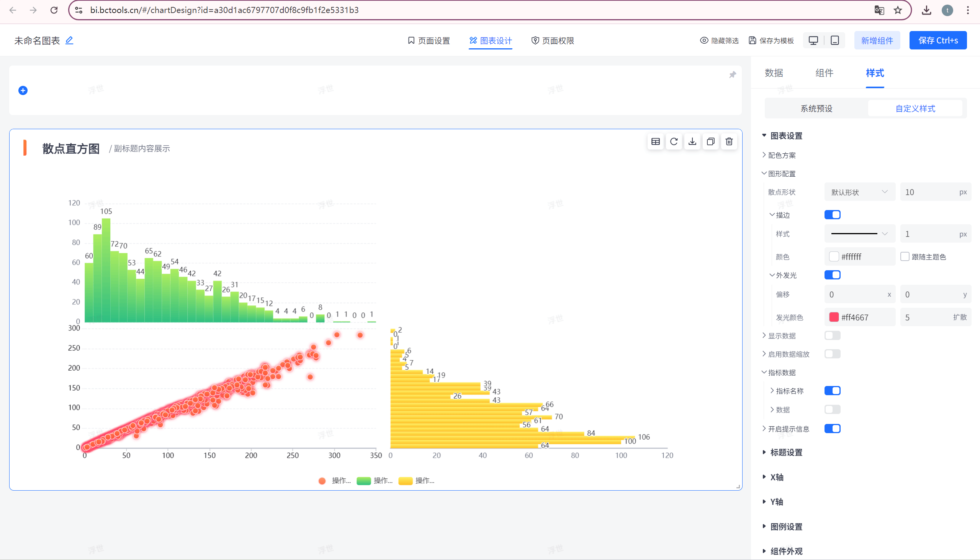
Task: Click the translate page icon
Action: pos(879,10)
